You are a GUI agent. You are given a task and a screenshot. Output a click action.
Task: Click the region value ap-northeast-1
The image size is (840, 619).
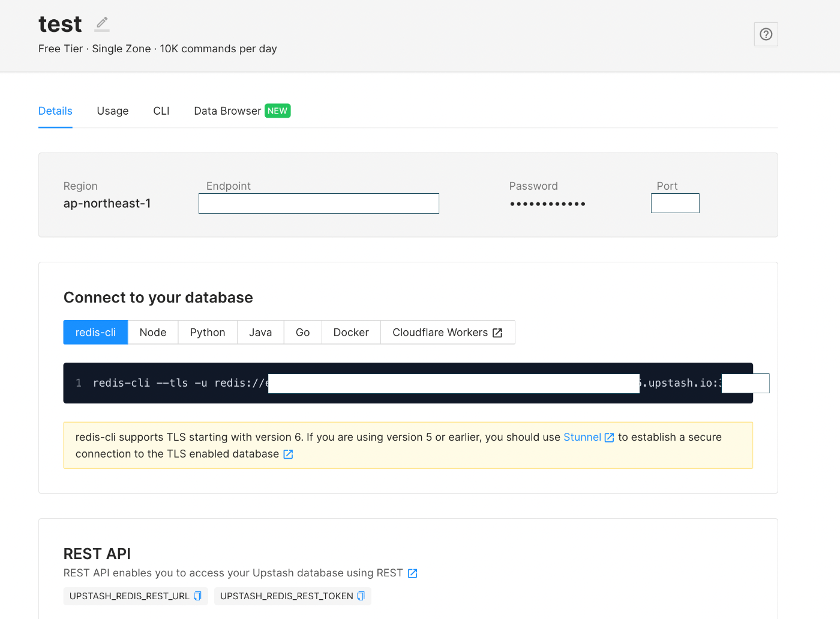click(x=107, y=204)
